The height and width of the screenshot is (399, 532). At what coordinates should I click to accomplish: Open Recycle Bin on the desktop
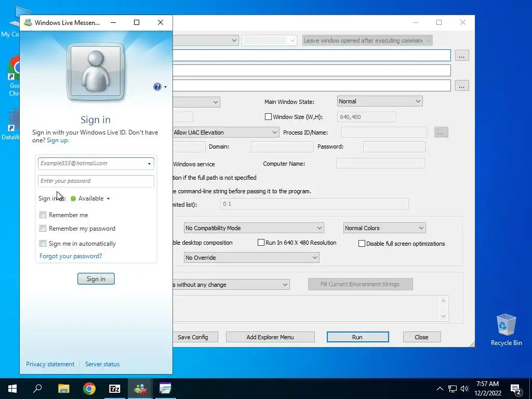click(x=506, y=330)
